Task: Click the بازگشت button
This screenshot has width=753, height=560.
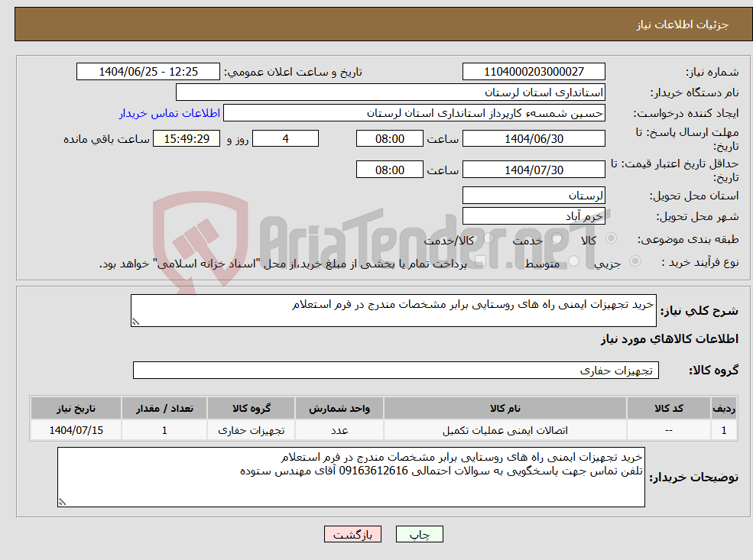Action: tap(352, 534)
